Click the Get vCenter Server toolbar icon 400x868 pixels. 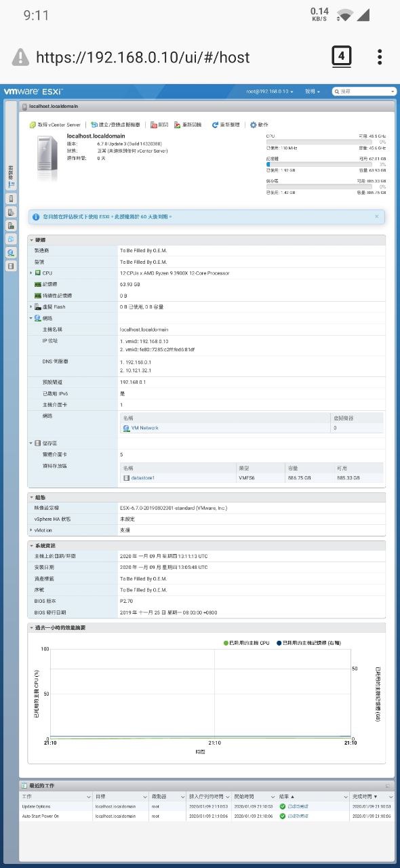point(33,125)
